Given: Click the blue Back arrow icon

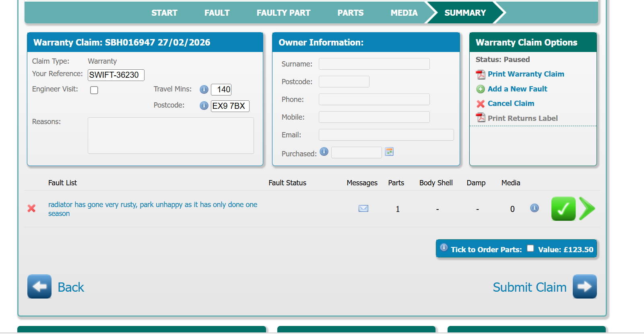Looking at the screenshot, I should (39, 286).
